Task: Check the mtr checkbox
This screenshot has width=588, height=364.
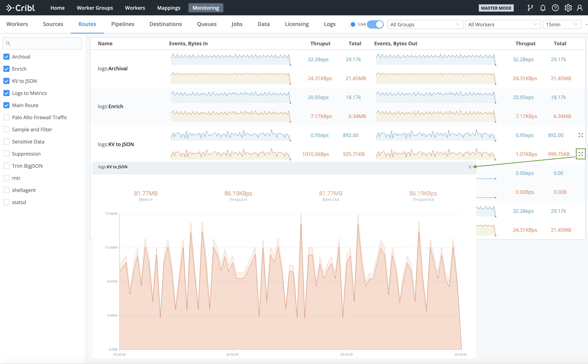Action: click(x=6, y=178)
